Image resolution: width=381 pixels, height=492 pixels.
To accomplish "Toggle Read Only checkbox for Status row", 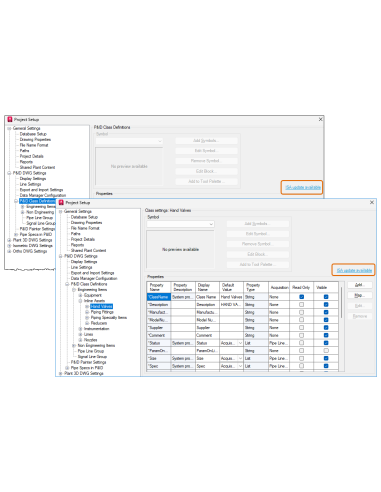I will click(301, 343).
